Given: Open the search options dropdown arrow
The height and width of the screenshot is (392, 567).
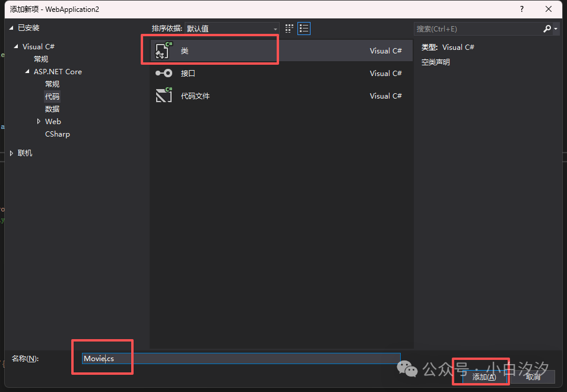Looking at the screenshot, I should (x=556, y=29).
